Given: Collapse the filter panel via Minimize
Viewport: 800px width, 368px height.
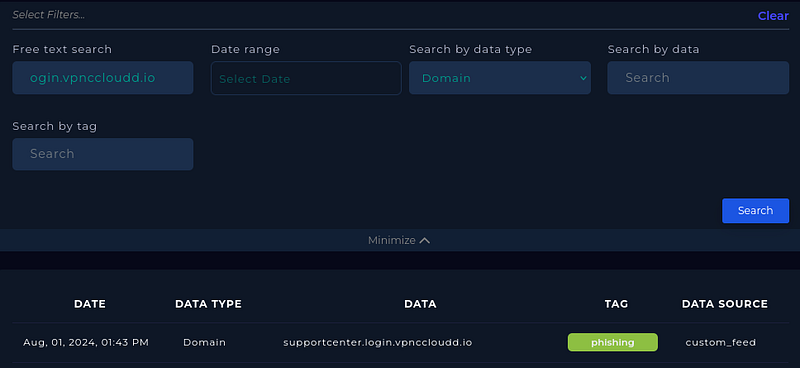Looking at the screenshot, I should pyautogui.click(x=399, y=240).
